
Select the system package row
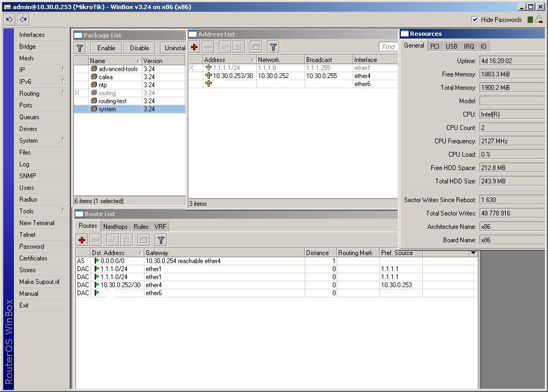(x=130, y=109)
